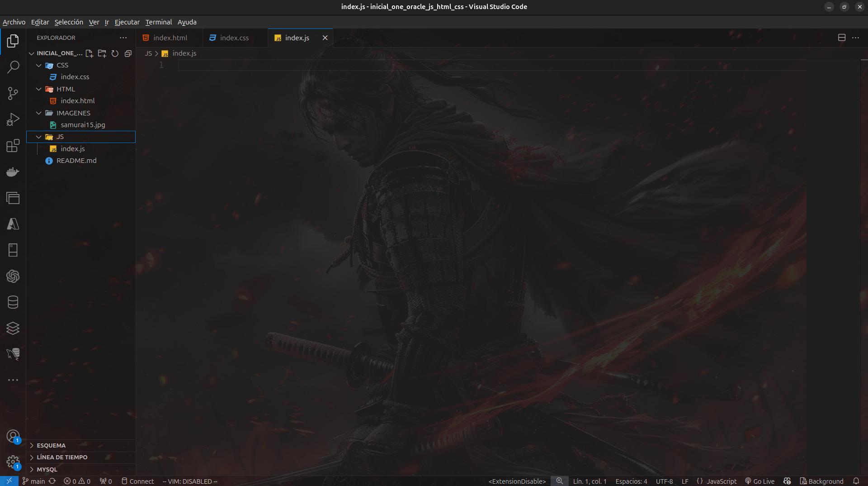Open the ChatGPT extension view

tap(13, 276)
